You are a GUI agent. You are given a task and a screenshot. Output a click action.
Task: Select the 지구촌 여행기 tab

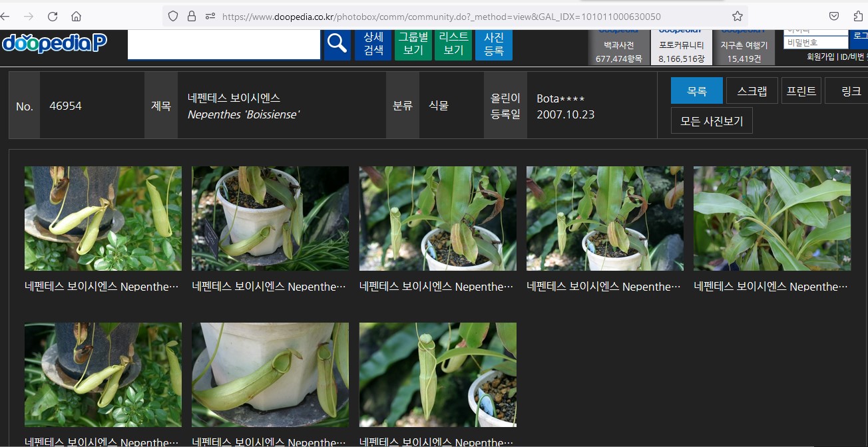(744, 48)
